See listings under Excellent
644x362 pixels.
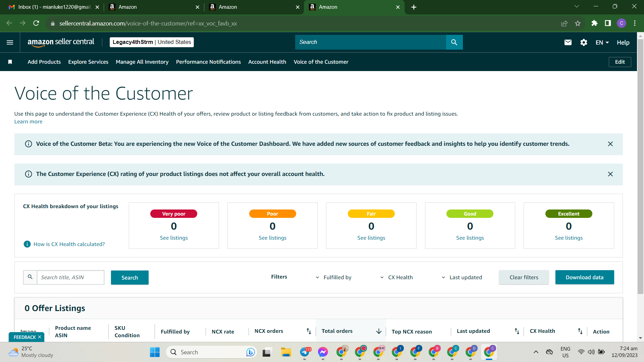coord(569,238)
